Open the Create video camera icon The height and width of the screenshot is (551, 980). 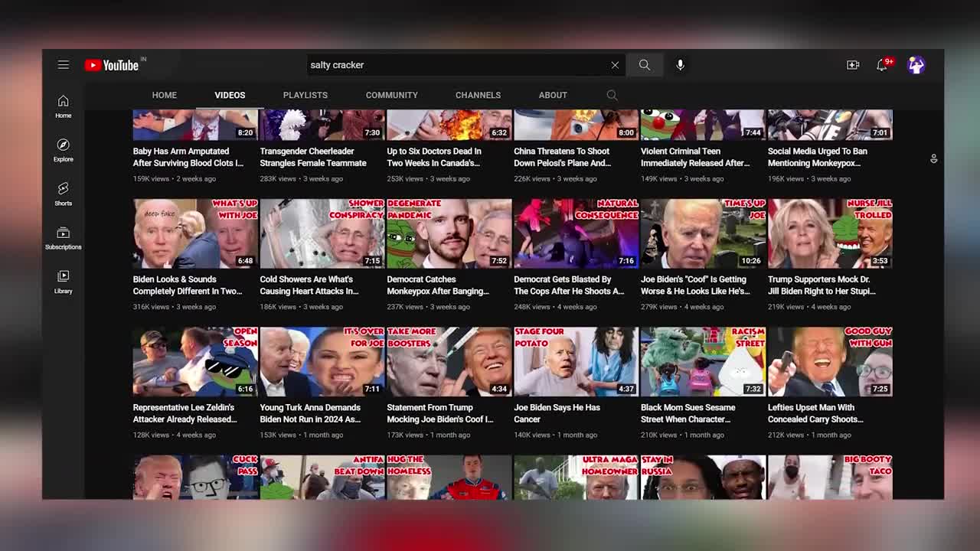853,65
